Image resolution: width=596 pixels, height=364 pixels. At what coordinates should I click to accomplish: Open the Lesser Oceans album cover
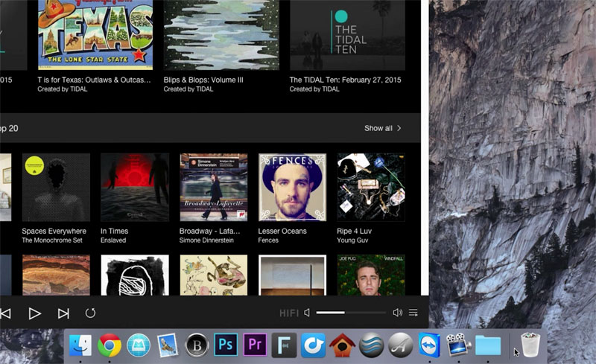pos(292,187)
